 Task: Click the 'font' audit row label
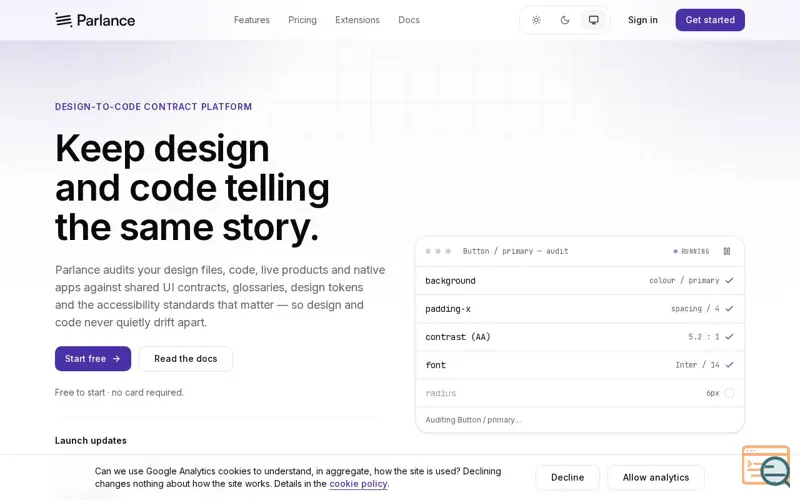[x=435, y=365]
